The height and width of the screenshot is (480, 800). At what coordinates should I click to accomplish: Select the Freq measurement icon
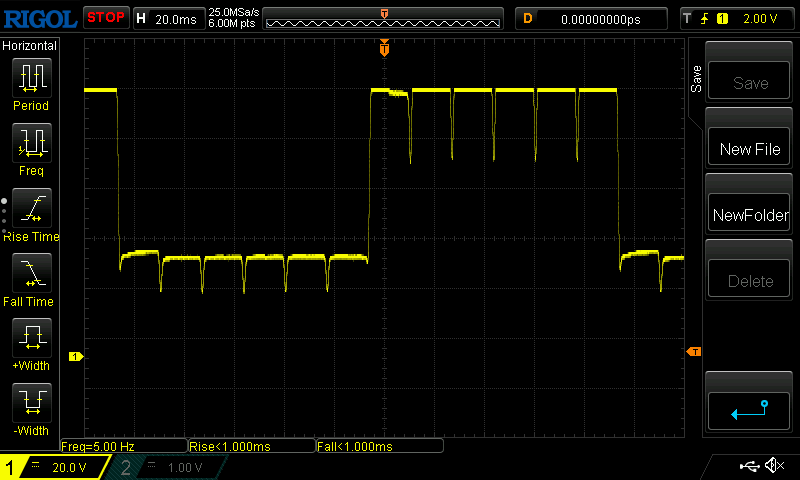pyautogui.click(x=32, y=142)
